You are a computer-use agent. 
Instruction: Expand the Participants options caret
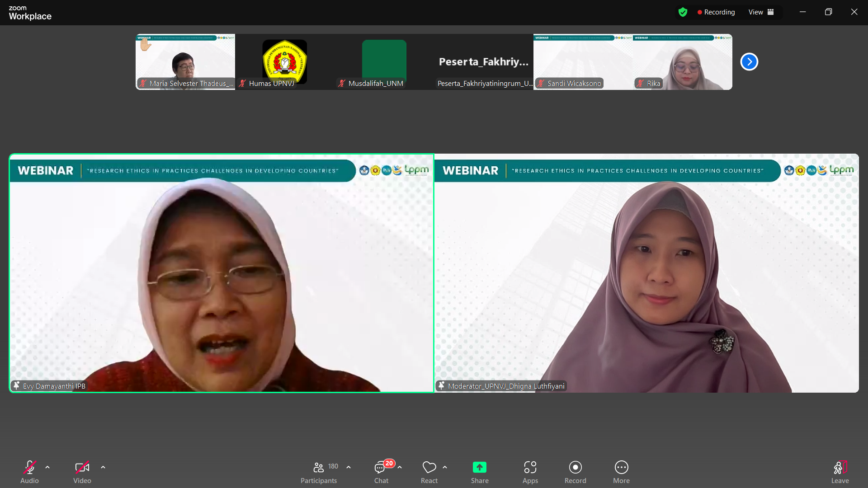[349, 467]
